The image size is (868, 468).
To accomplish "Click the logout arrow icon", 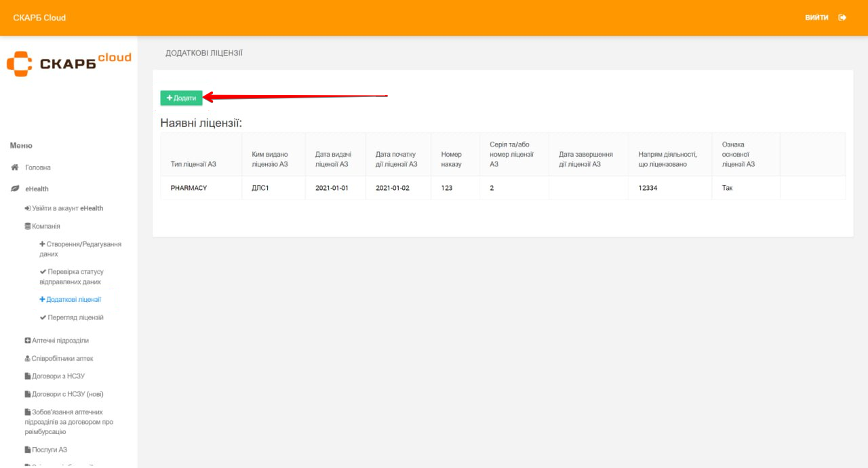I will (842, 18).
